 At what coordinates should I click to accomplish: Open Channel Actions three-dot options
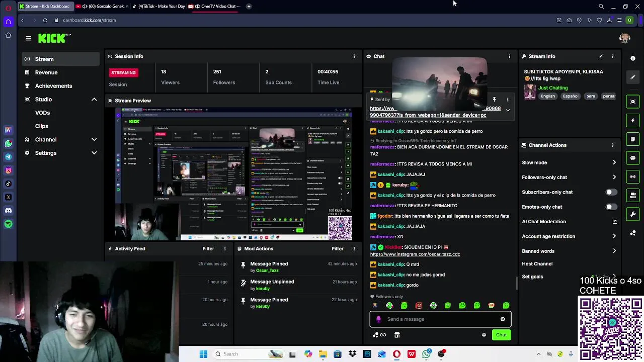(612, 145)
